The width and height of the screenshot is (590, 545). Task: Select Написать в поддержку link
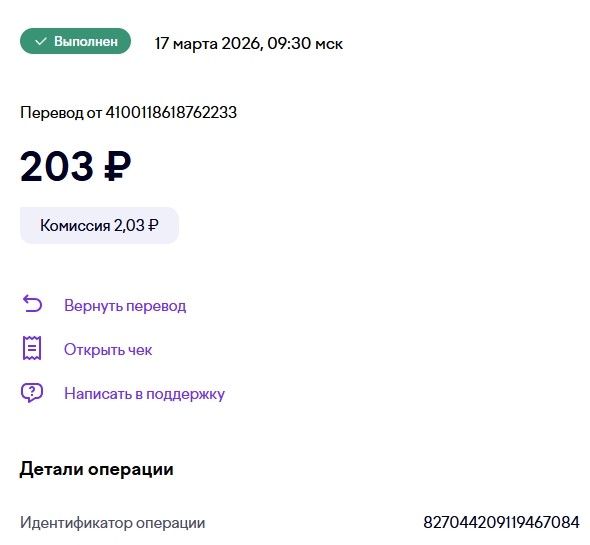144,394
